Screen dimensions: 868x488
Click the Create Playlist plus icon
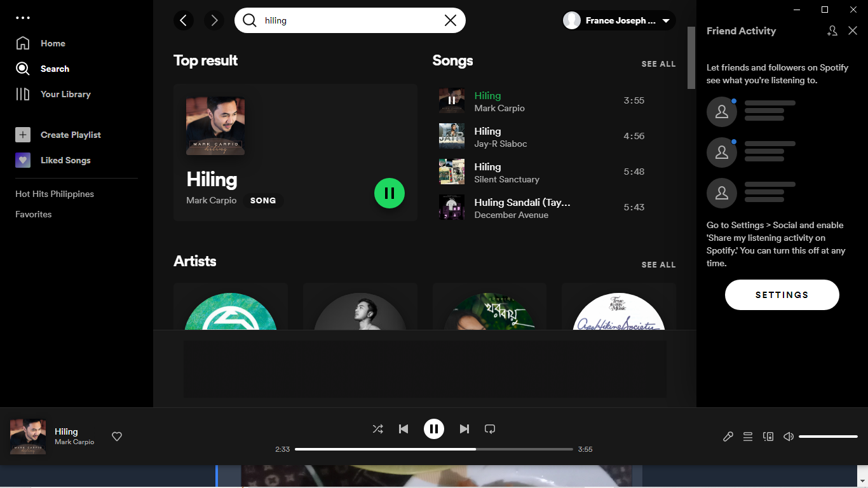[23, 135]
